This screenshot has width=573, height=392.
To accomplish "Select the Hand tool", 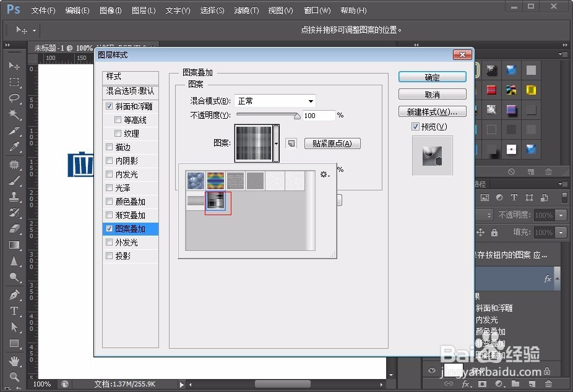I will (14, 361).
